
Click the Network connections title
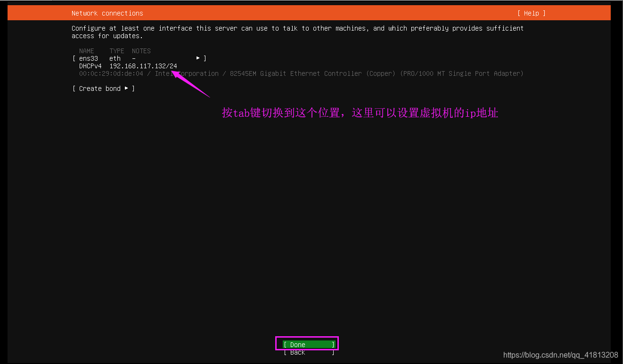click(x=107, y=13)
